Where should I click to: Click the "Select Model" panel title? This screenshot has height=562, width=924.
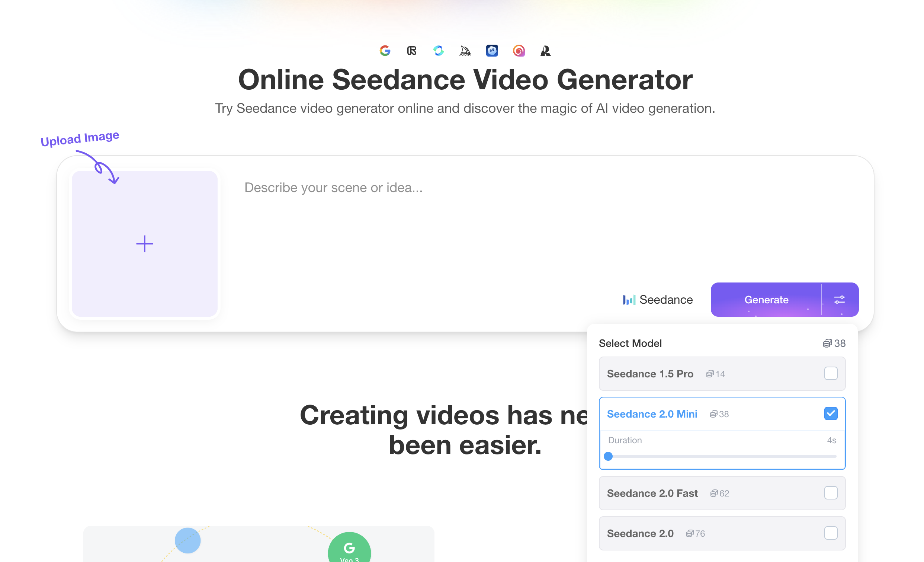point(630,343)
